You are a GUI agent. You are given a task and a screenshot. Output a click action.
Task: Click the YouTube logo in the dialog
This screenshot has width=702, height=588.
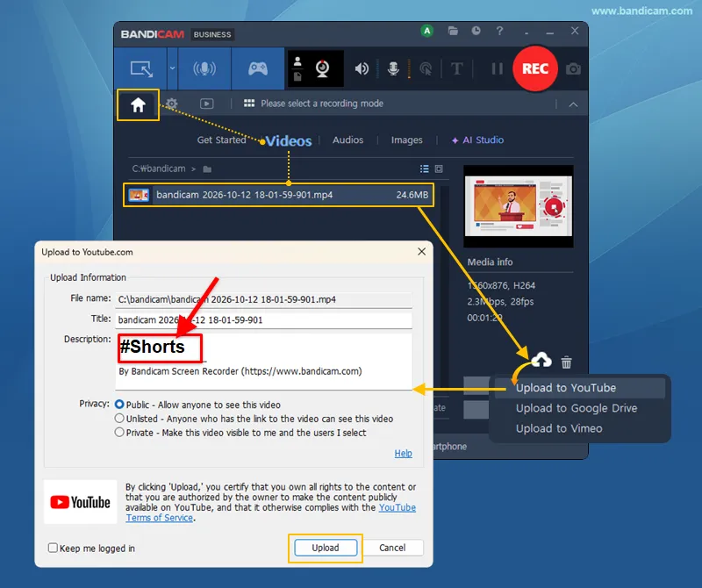(x=80, y=502)
